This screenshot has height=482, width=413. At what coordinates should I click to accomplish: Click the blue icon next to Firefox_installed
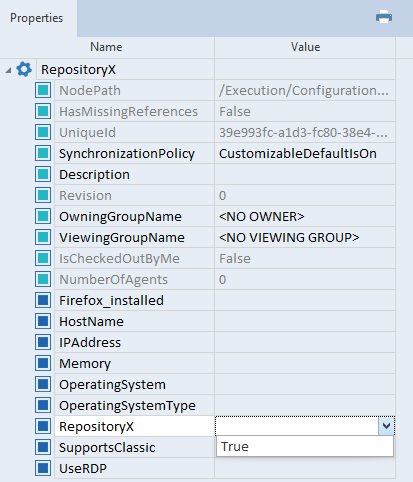(43, 300)
